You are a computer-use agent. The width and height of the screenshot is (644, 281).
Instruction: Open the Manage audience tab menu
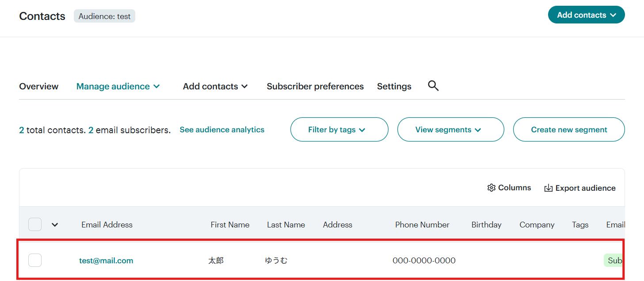[118, 86]
